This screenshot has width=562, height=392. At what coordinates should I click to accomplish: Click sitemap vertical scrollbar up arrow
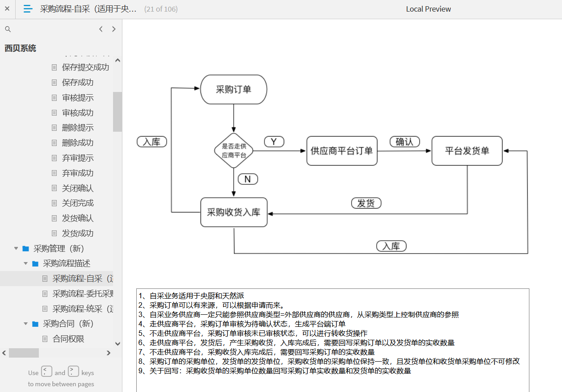point(117,60)
